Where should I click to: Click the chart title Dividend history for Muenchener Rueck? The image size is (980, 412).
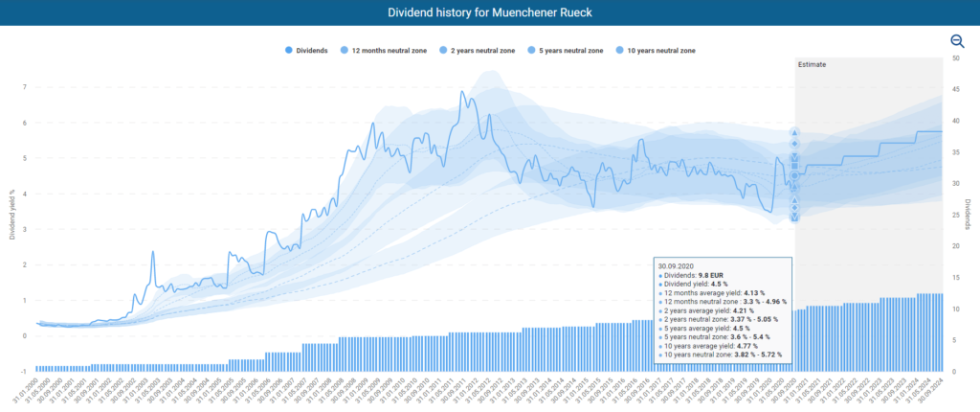[x=489, y=12]
